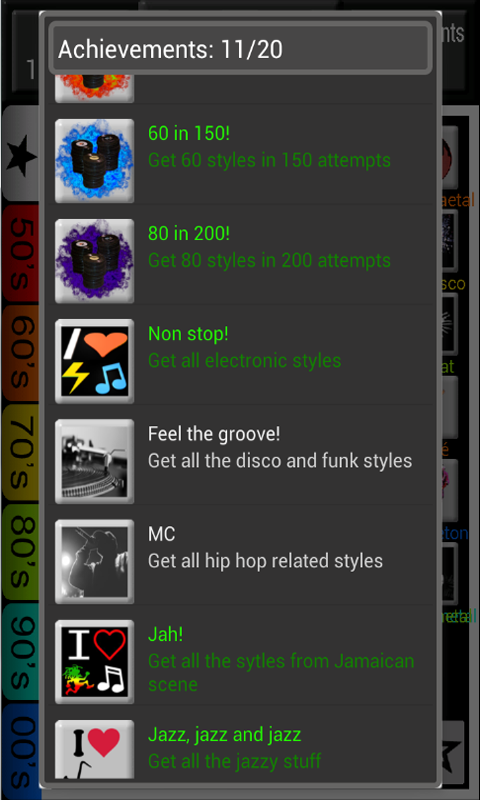This screenshot has height=800, width=480.
Task: Select the 60's decade tab
Action: [x=20, y=353]
